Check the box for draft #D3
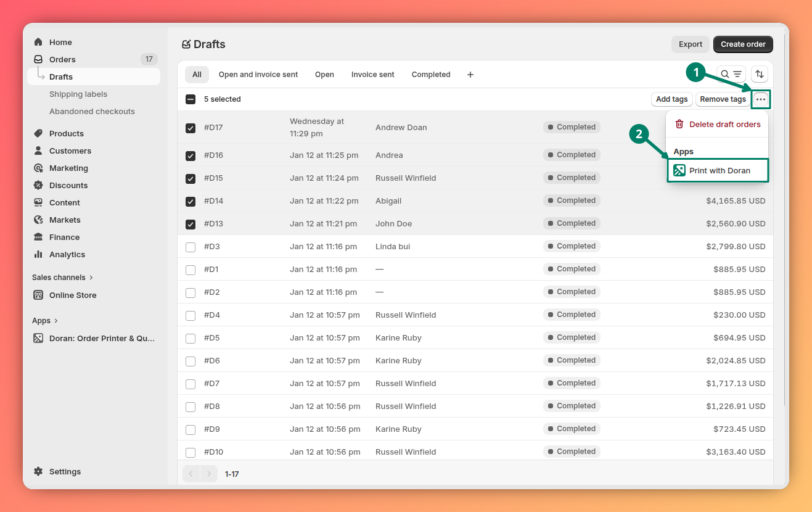Screen dimensions: 812x512 pos(191,247)
